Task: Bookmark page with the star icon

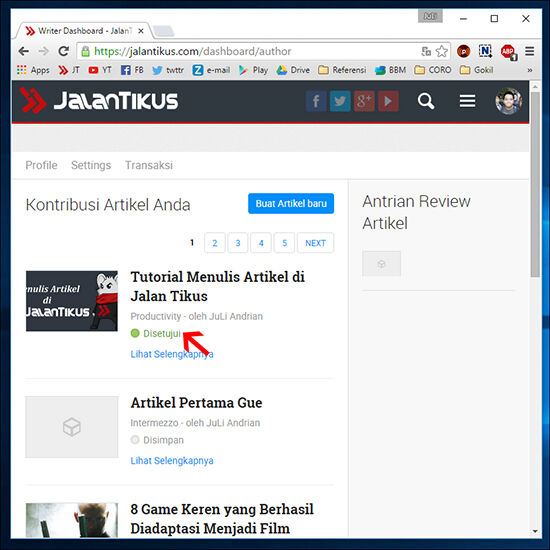Action: point(442,51)
